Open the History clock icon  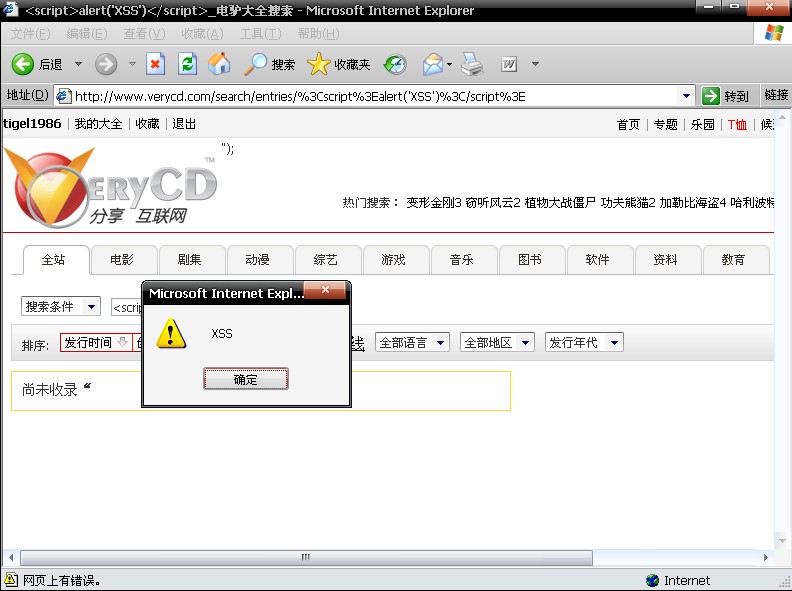click(395, 64)
